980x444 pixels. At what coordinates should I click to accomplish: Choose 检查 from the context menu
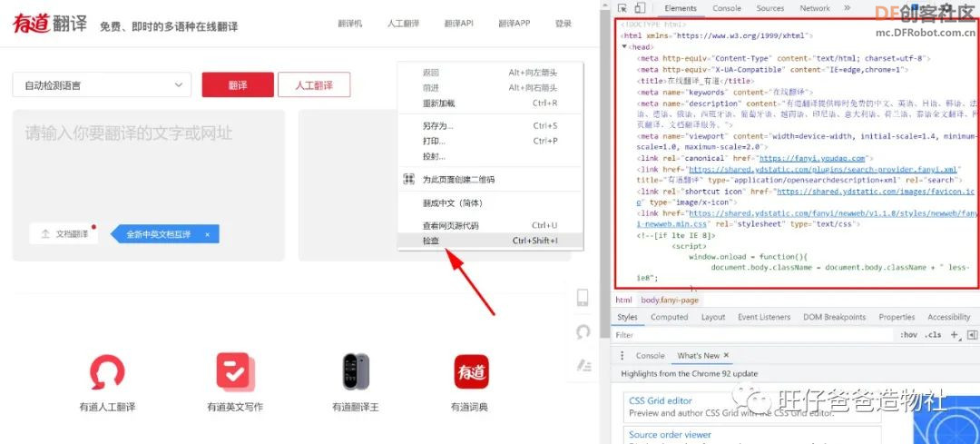pyautogui.click(x=491, y=241)
